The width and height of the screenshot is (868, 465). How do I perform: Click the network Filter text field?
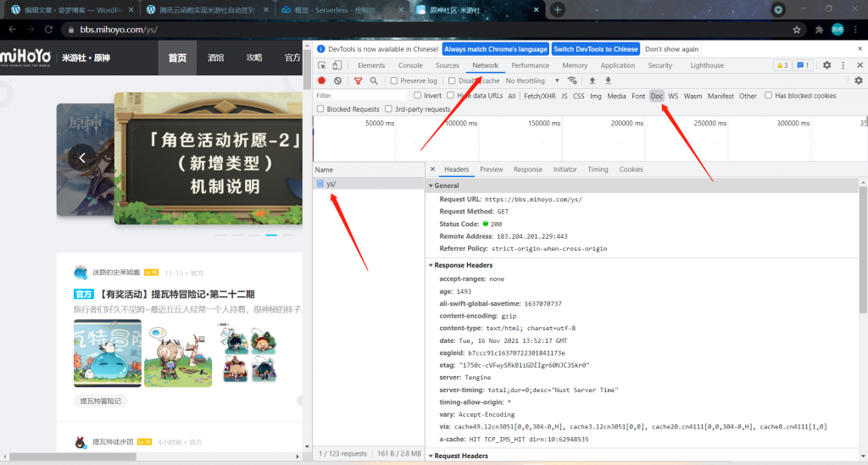click(x=359, y=96)
